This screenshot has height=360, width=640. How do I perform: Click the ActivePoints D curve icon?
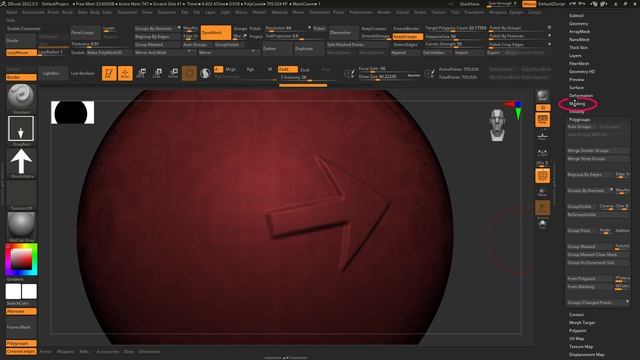429,73
